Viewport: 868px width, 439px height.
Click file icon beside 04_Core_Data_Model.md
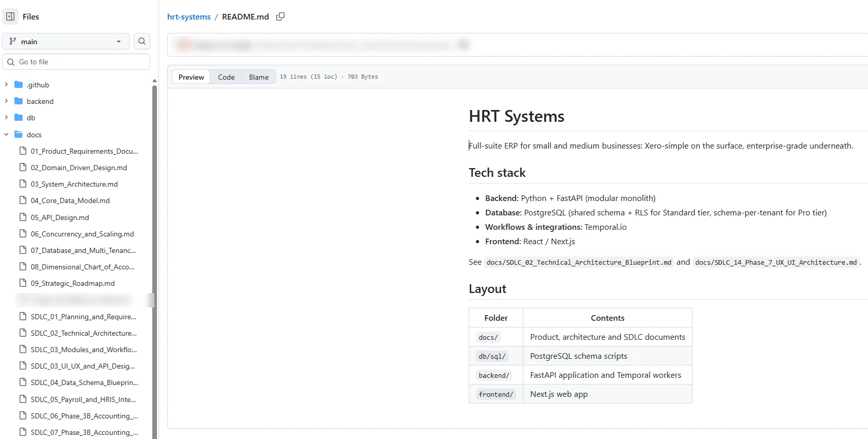coord(23,200)
